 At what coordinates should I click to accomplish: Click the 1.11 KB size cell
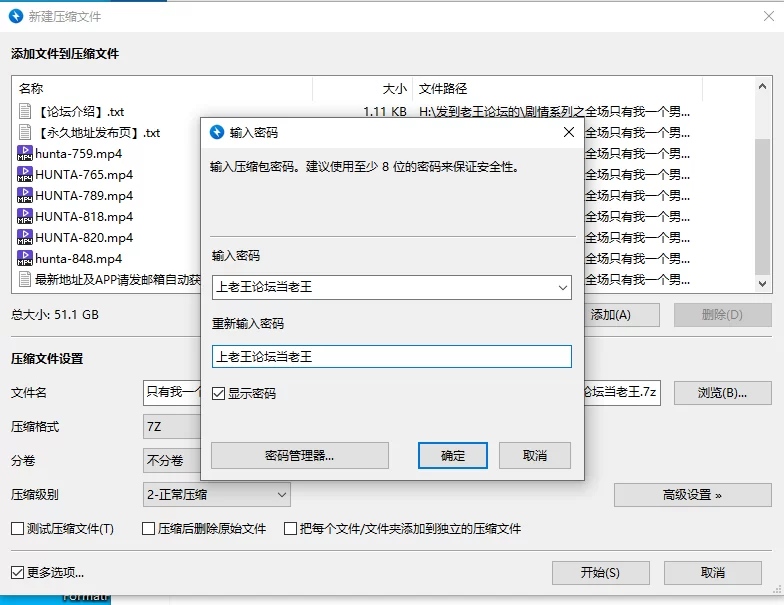coord(384,112)
